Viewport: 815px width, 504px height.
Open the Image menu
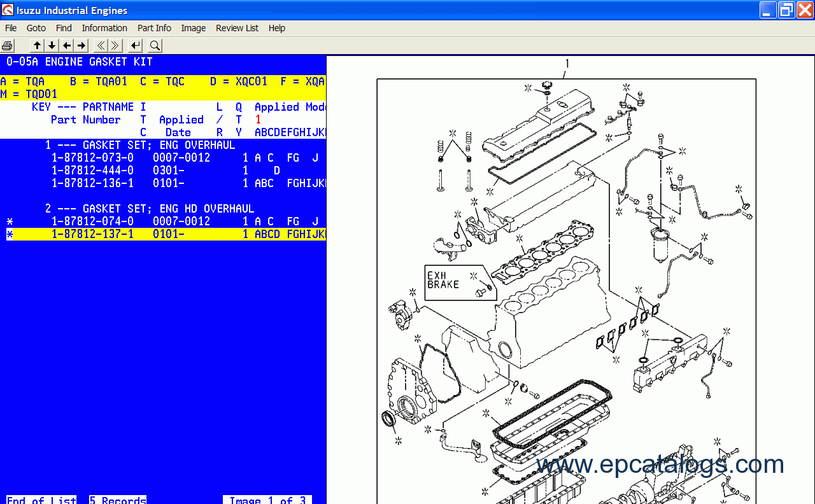click(x=194, y=28)
